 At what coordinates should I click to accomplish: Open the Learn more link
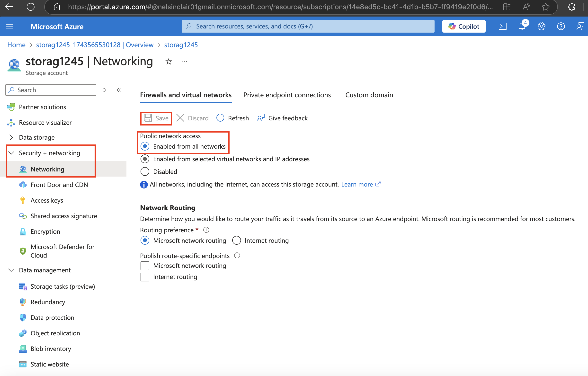click(x=361, y=184)
